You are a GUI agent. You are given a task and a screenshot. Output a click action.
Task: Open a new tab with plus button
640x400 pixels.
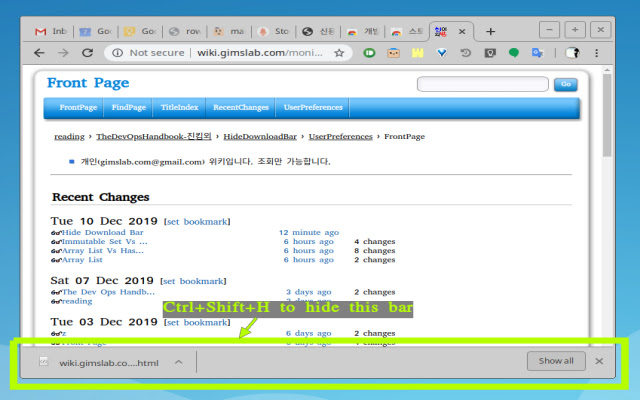pos(491,31)
